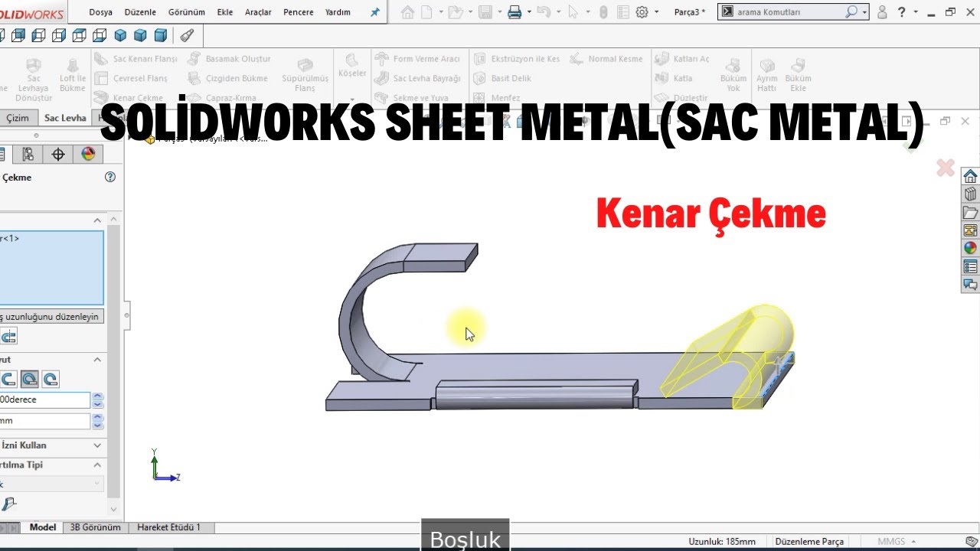Save the part with the Save icon
980x551 pixels.
(485, 12)
